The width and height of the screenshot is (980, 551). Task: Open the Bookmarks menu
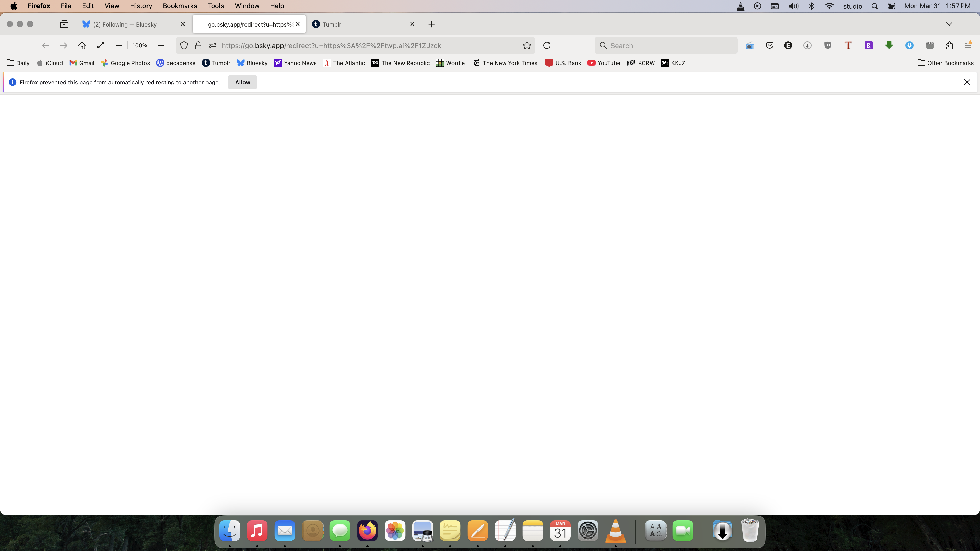(x=180, y=6)
